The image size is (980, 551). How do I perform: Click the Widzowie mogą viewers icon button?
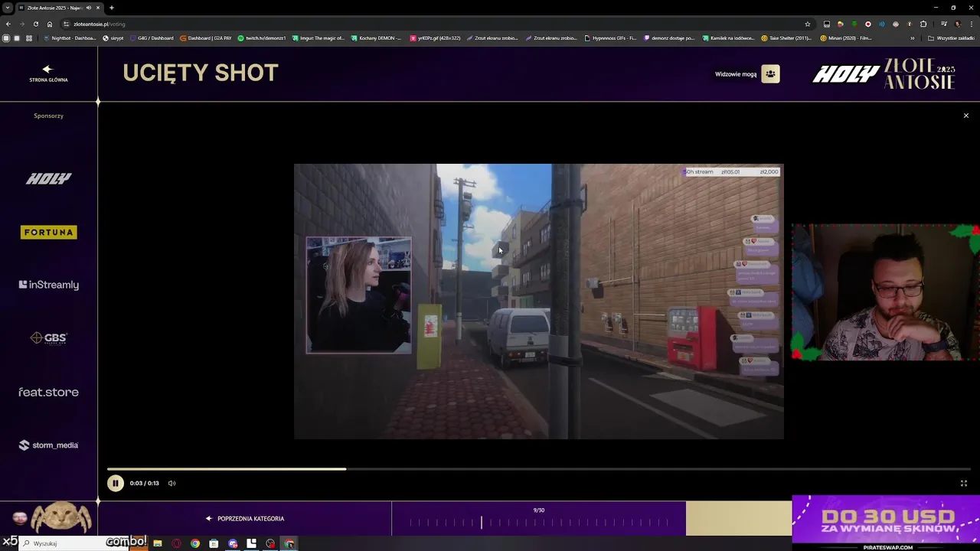(x=770, y=74)
